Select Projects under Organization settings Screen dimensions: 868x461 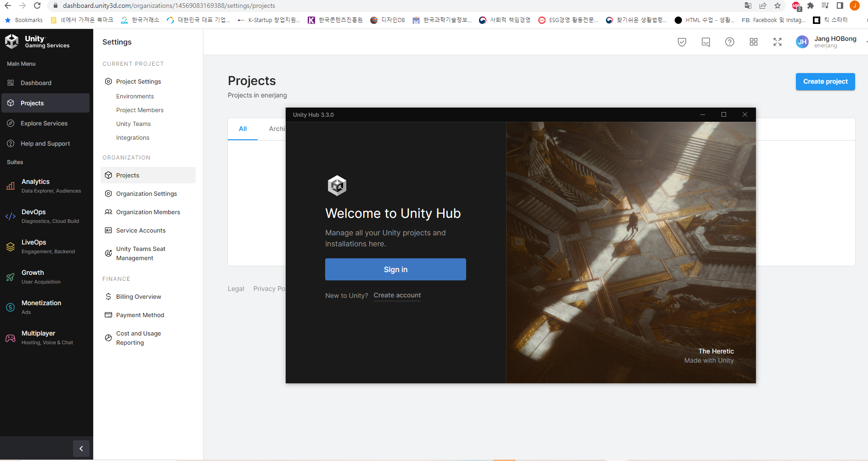point(148,175)
